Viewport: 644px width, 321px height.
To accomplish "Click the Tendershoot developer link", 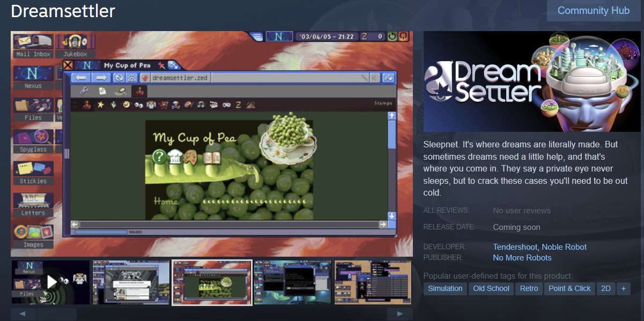I will [x=515, y=247].
